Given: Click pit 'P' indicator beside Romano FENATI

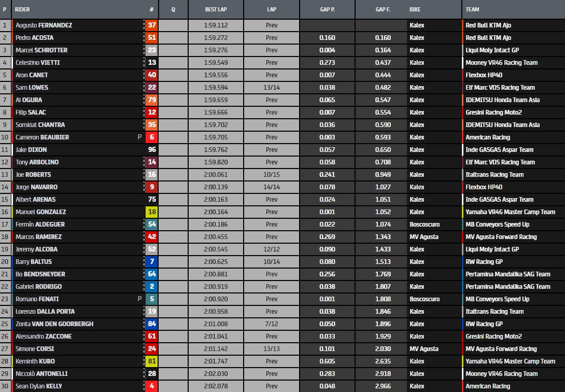Looking at the screenshot, I should pyautogui.click(x=139, y=299).
